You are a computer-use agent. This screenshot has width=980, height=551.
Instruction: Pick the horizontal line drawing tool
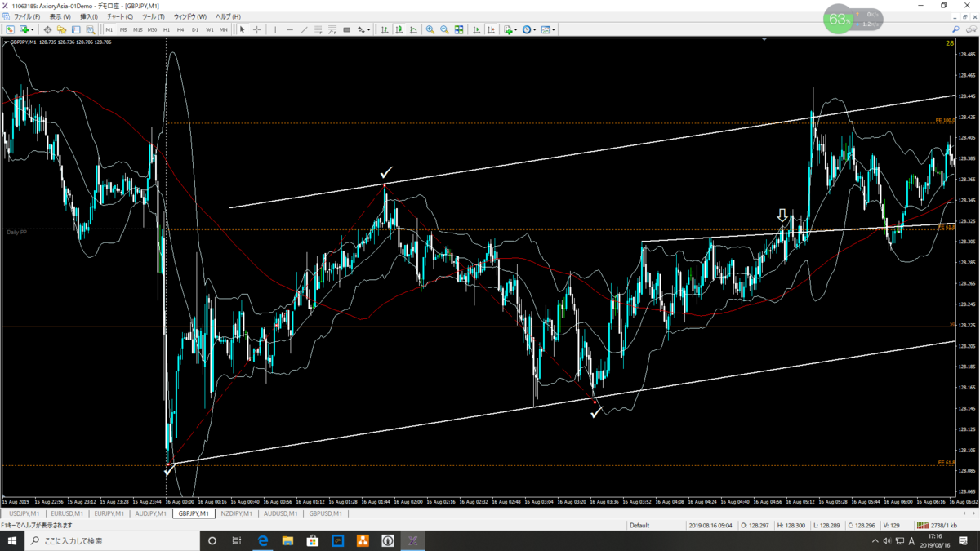[x=289, y=29]
